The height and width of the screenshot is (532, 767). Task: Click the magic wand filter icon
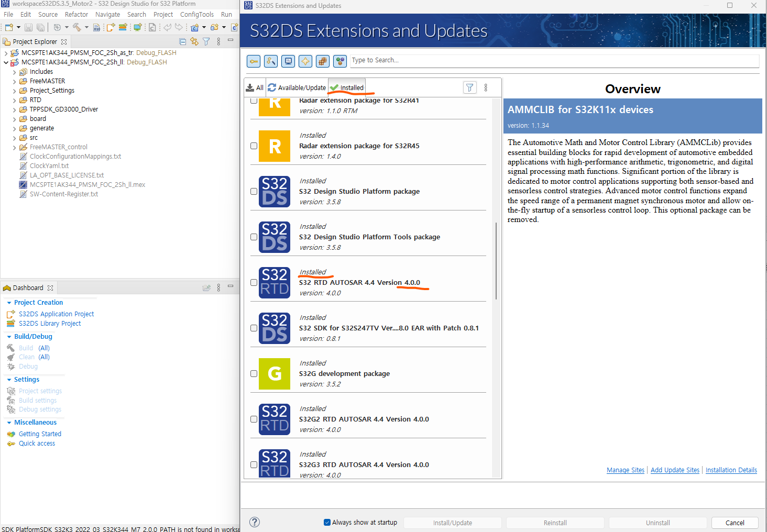pos(271,61)
